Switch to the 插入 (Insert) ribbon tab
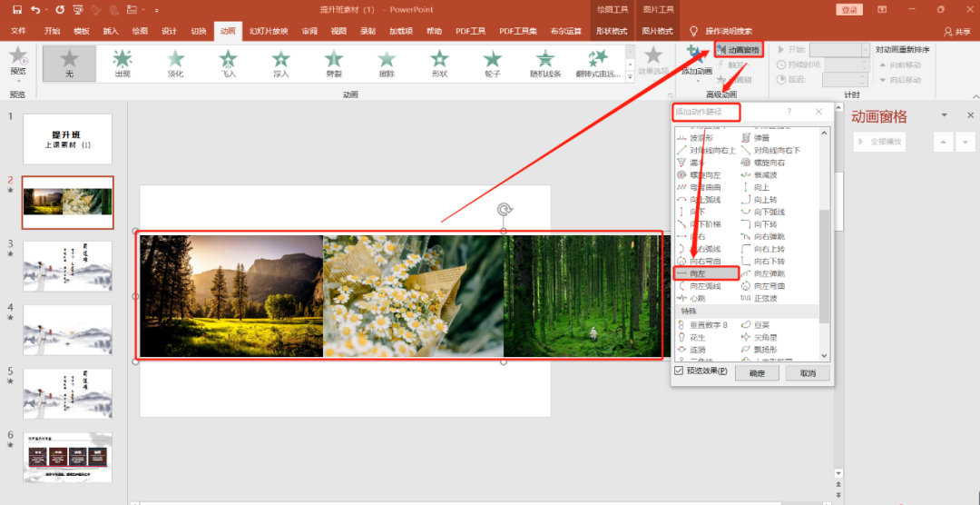This screenshot has width=980, height=505. pos(111,31)
